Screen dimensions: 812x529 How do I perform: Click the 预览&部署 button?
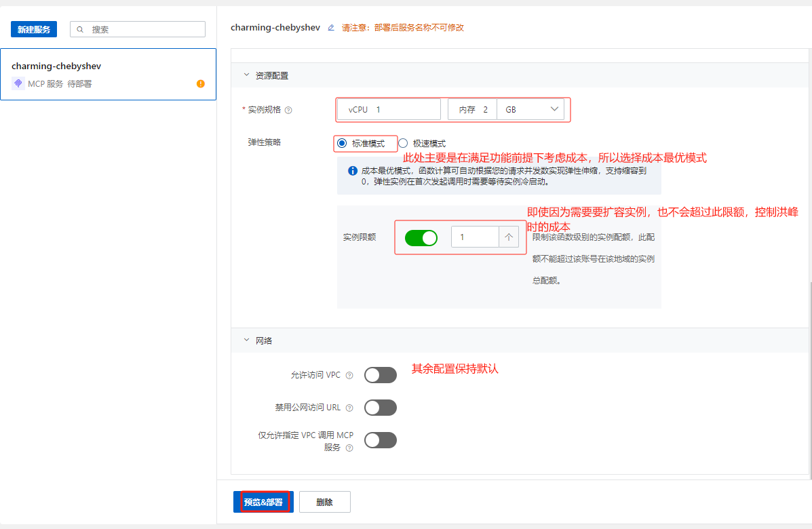pyautogui.click(x=264, y=502)
